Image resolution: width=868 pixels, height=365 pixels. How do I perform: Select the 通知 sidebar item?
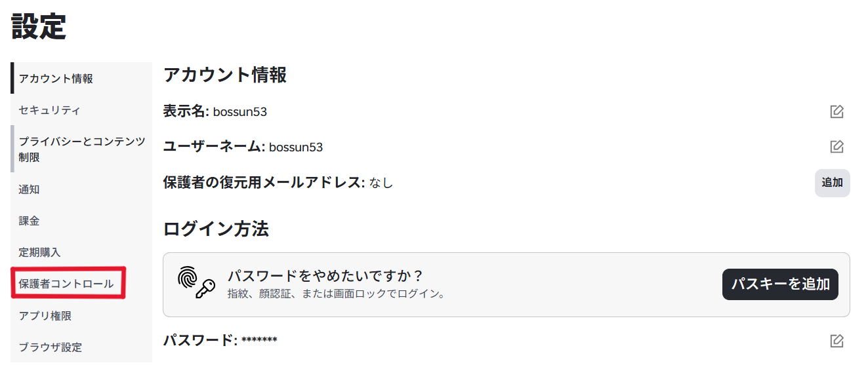(30, 189)
